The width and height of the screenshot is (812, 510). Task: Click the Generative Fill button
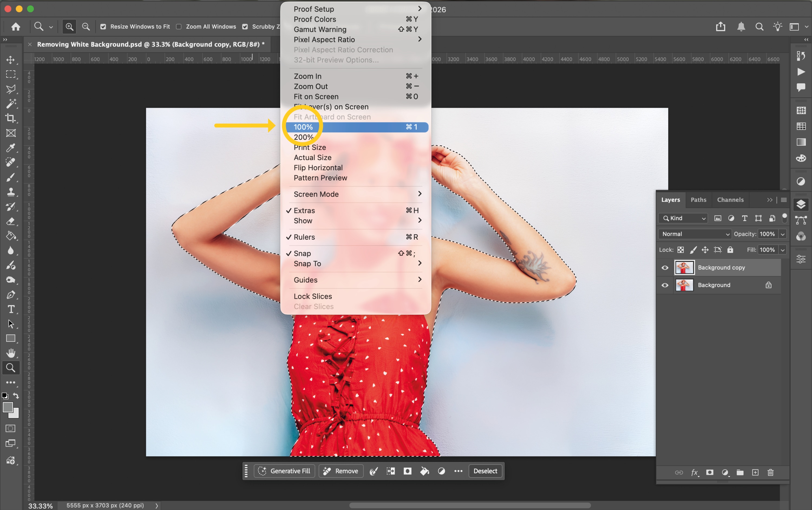coord(284,471)
